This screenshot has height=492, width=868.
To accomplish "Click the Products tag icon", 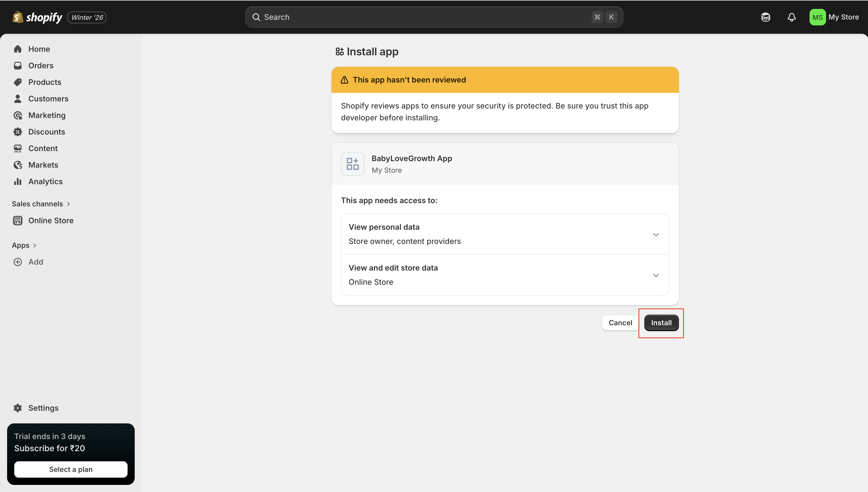I will (17, 82).
